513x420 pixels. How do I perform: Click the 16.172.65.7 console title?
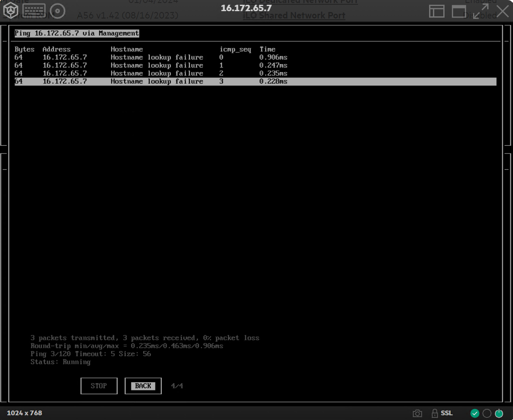pyautogui.click(x=246, y=8)
